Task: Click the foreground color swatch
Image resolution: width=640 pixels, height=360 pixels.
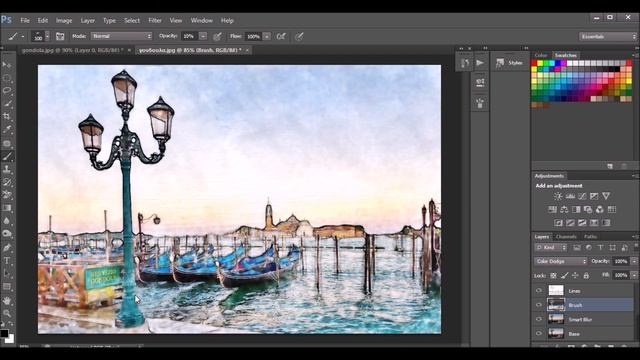Action: [4, 333]
